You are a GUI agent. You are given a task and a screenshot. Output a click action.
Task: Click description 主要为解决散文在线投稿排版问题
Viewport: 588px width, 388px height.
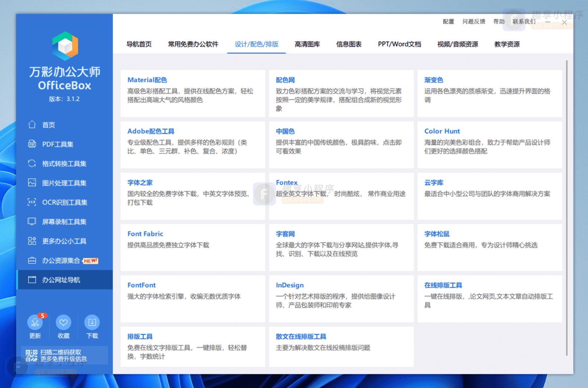tap(323, 347)
